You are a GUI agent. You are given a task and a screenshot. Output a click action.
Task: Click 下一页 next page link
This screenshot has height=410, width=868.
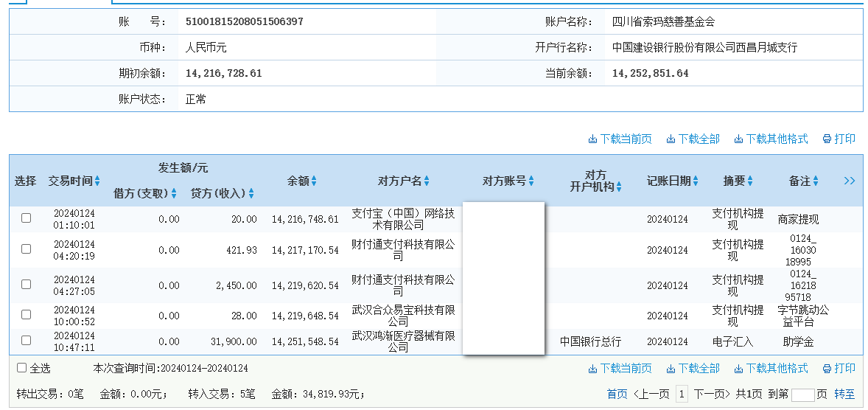click(x=712, y=394)
